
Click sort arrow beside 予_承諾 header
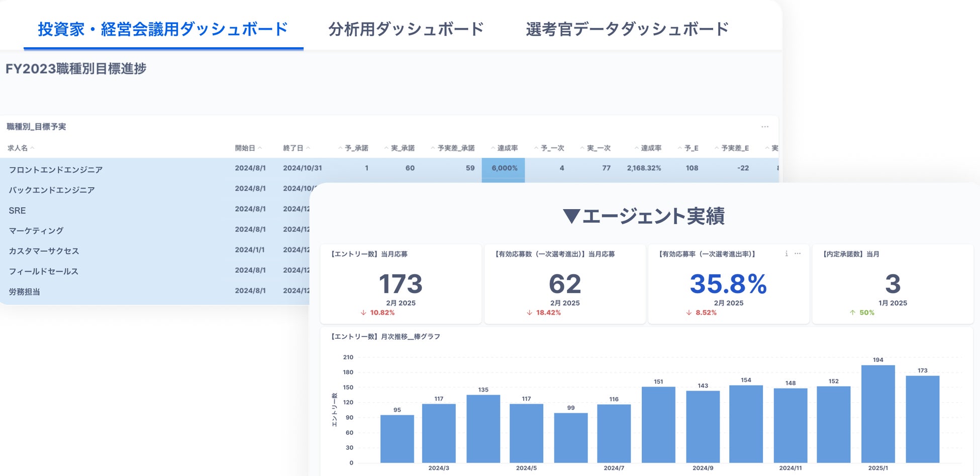[340, 148]
